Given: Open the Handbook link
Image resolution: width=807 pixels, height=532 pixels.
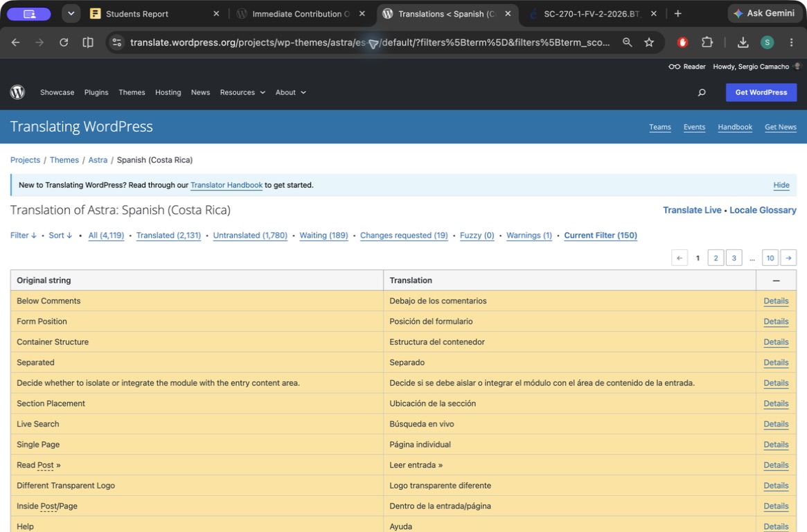Looking at the screenshot, I should point(735,127).
